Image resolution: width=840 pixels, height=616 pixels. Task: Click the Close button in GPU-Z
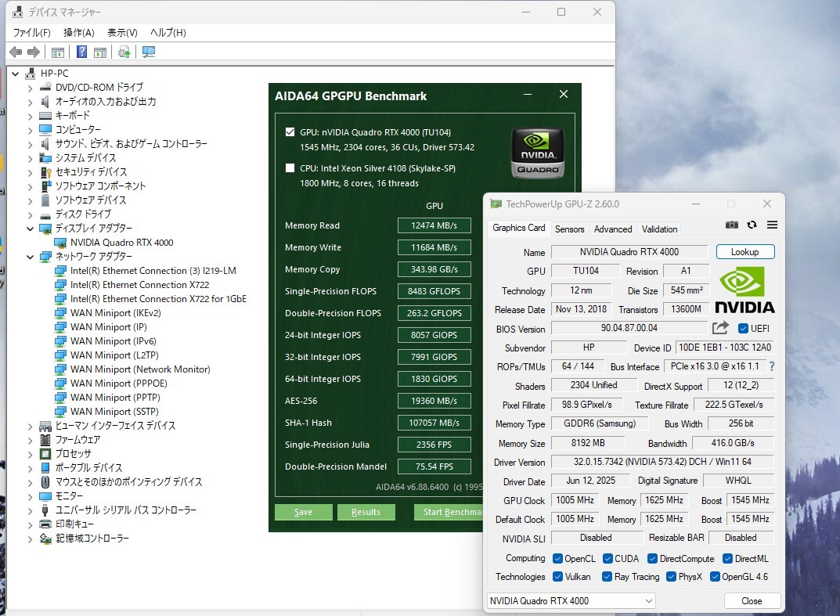point(752,601)
